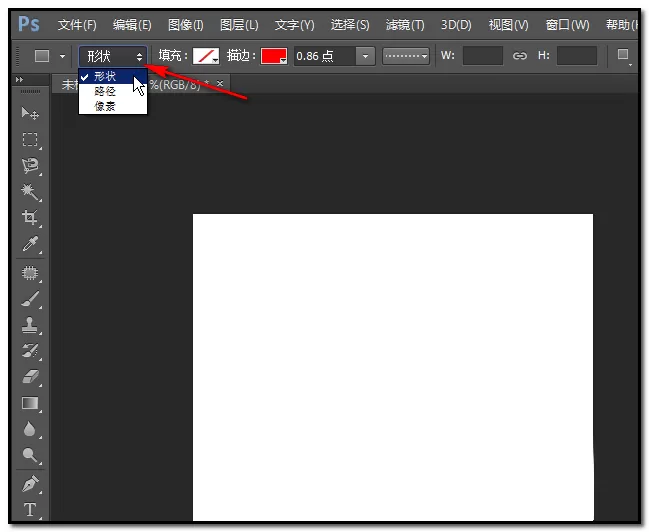Close the document tab
The image size is (649, 532).
(x=220, y=83)
